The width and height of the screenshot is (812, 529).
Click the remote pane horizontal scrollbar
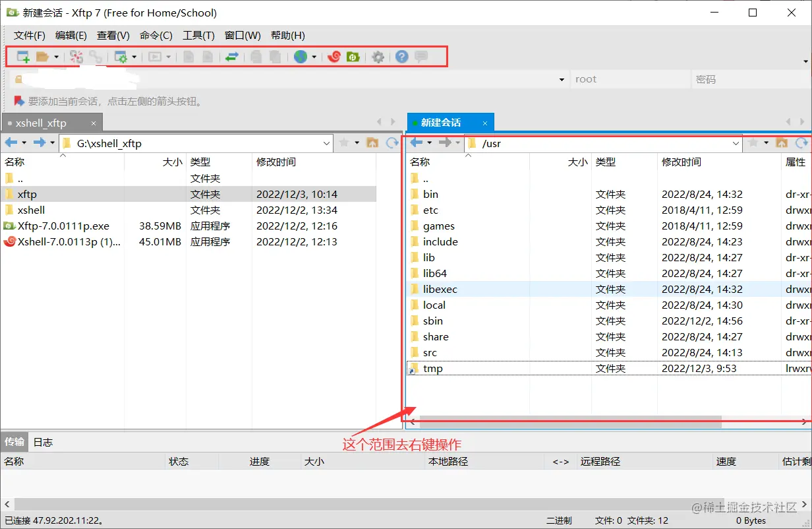570,421
